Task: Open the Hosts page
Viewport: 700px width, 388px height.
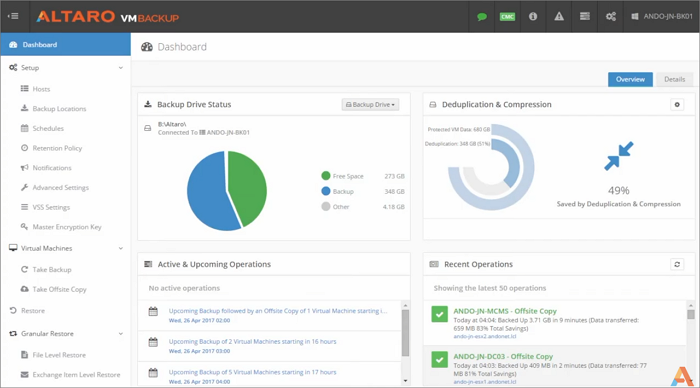Action: pos(41,89)
